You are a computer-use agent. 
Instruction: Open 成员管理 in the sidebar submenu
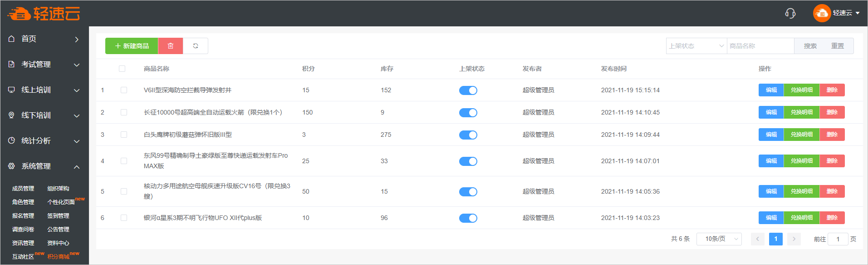(x=23, y=189)
